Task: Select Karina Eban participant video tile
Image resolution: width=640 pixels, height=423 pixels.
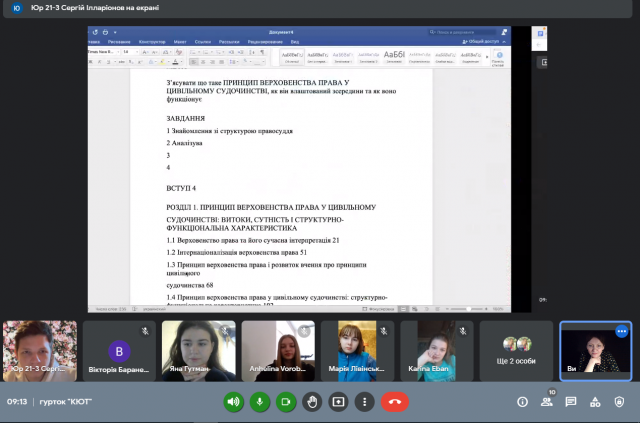Action: click(437, 351)
